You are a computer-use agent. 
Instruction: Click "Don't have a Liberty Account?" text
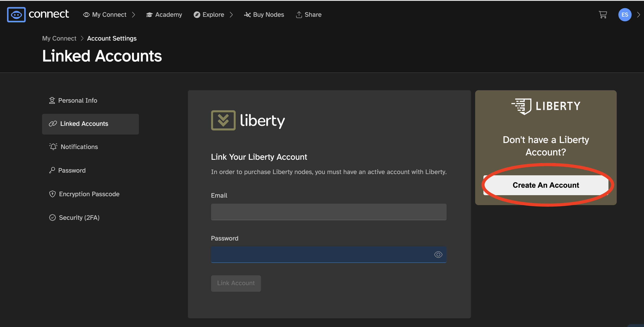click(546, 146)
